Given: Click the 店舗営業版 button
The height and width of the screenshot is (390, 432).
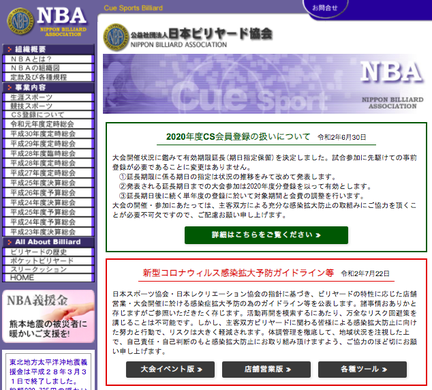Looking at the screenshot, I should [x=266, y=369].
